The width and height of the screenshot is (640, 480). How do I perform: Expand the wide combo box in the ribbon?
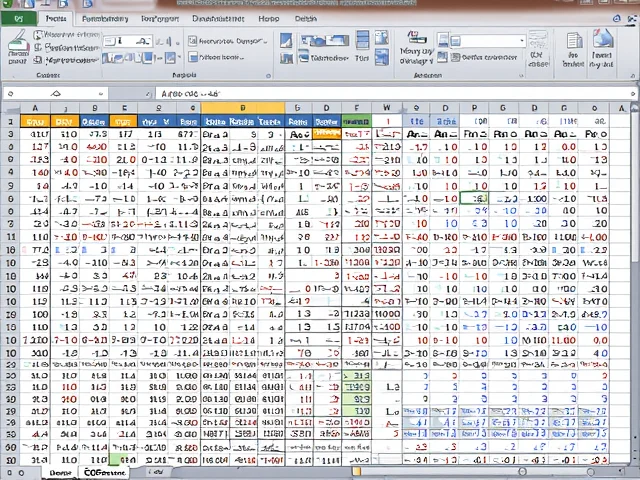520,41
